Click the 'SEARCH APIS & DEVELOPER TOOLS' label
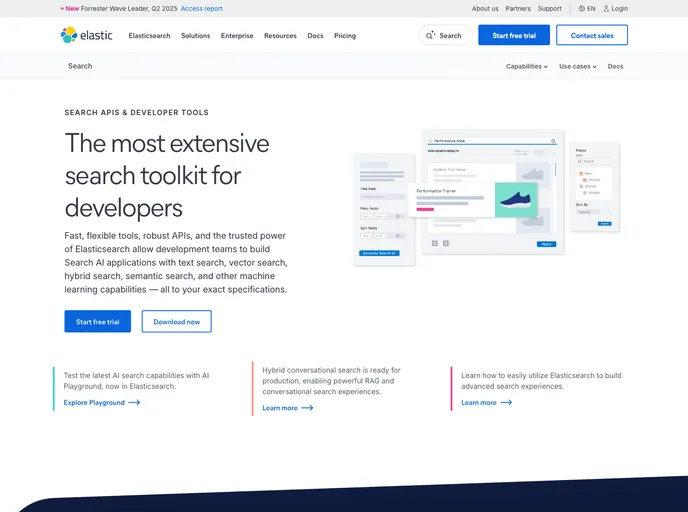688x512 pixels. pyautogui.click(x=136, y=112)
